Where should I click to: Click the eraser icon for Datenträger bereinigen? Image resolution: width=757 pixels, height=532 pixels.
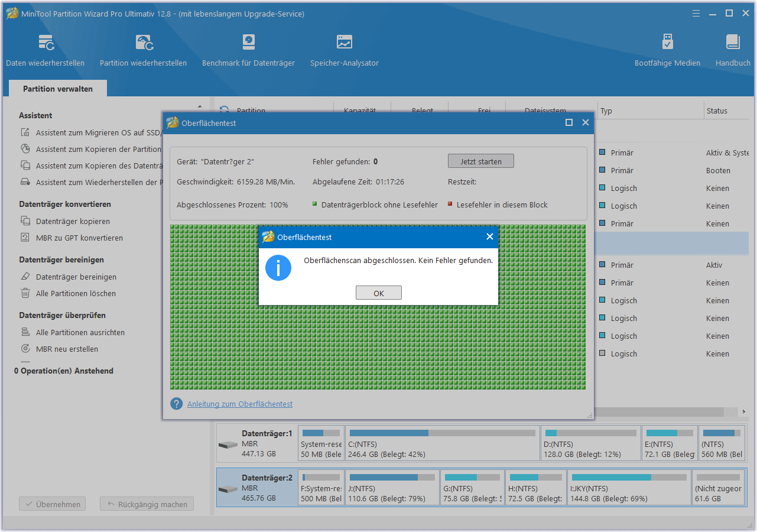click(x=25, y=276)
